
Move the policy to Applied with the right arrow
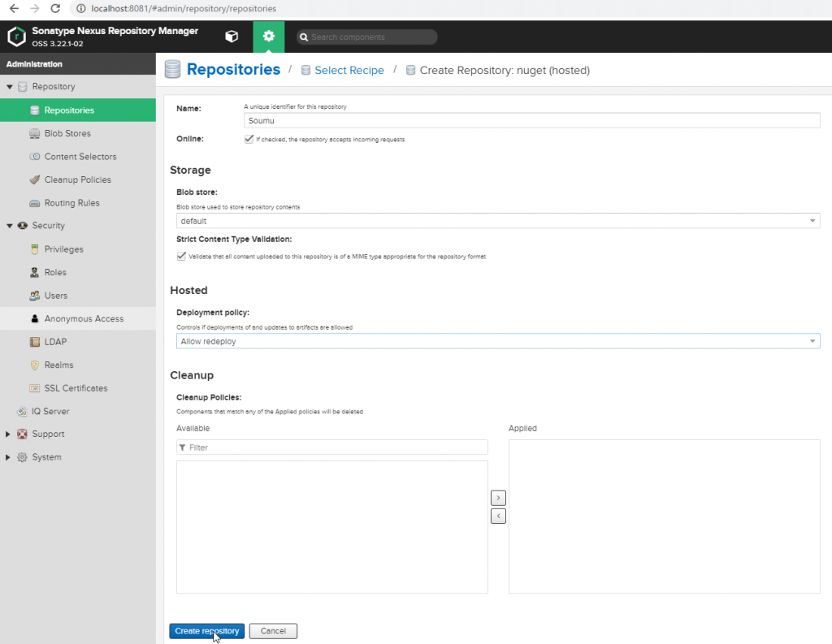(x=498, y=498)
